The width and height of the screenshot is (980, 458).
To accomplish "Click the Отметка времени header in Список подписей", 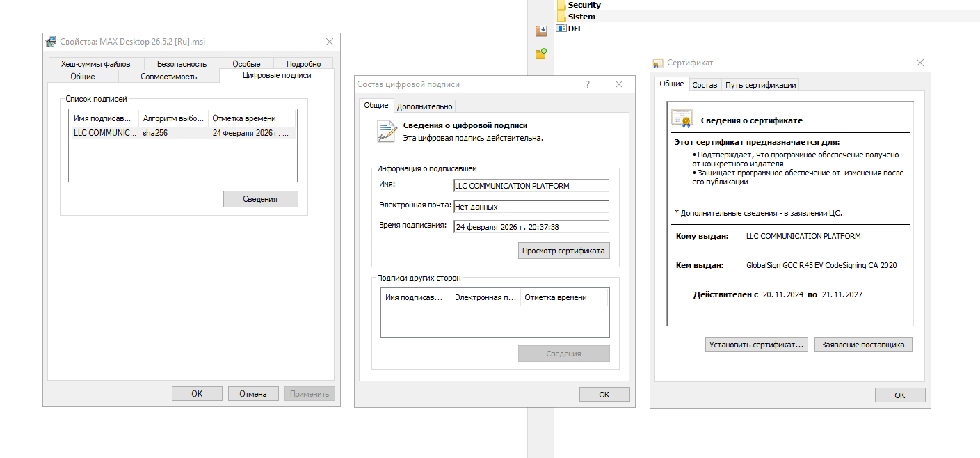I will click(x=252, y=118).
